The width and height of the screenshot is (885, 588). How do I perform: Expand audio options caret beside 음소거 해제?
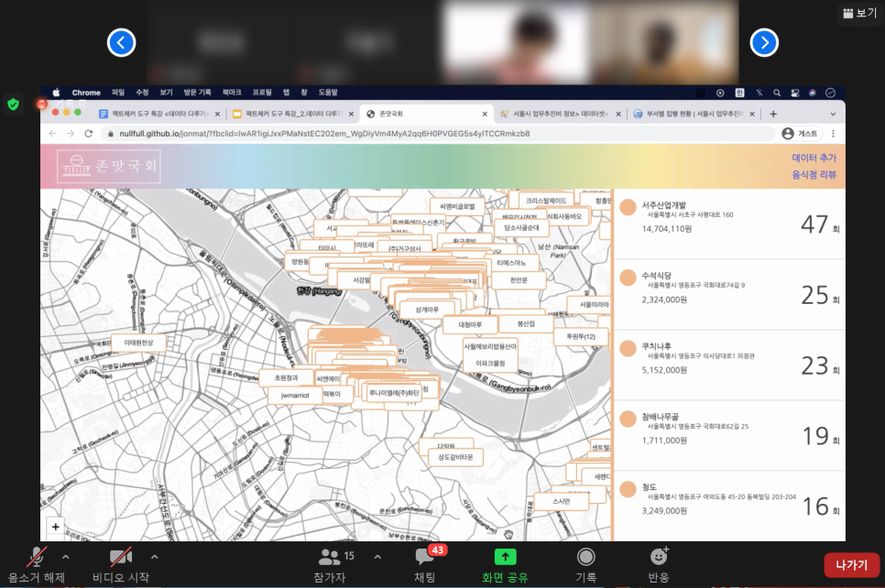pos(65,557)
